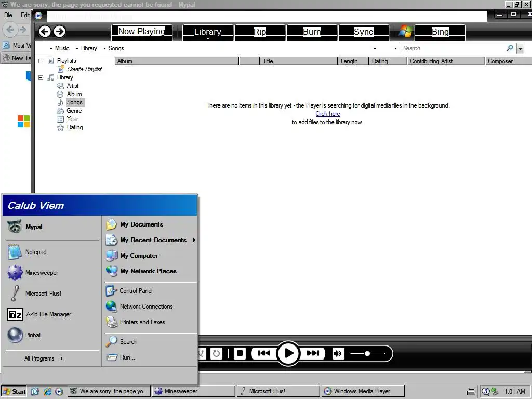
Task: Open Network Connections
Action: click(150, 307)
